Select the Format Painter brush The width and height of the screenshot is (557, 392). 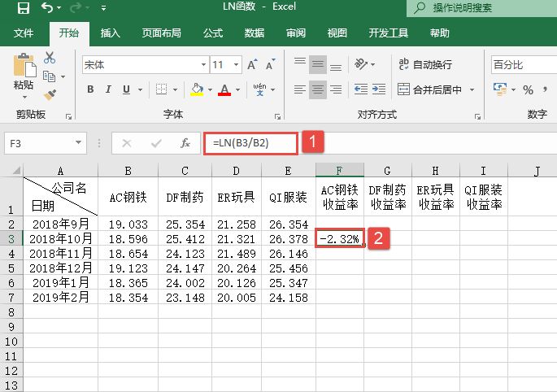click(x=50, y=94)
